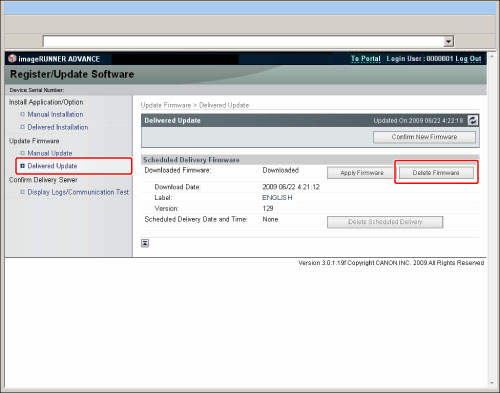
Task: Click the Manual Installation bullet icon
Action: tap(23, 114)
